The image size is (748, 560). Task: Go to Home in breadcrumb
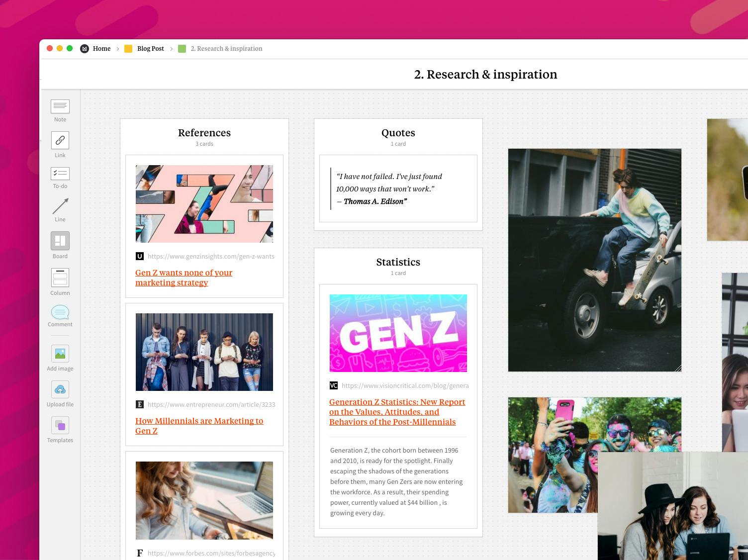tap(101, 49)
